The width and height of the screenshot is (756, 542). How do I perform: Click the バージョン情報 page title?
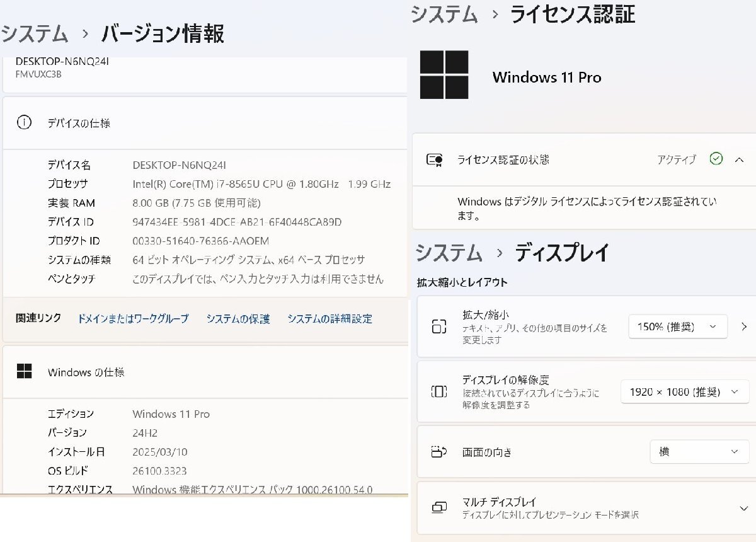(163, 33)
